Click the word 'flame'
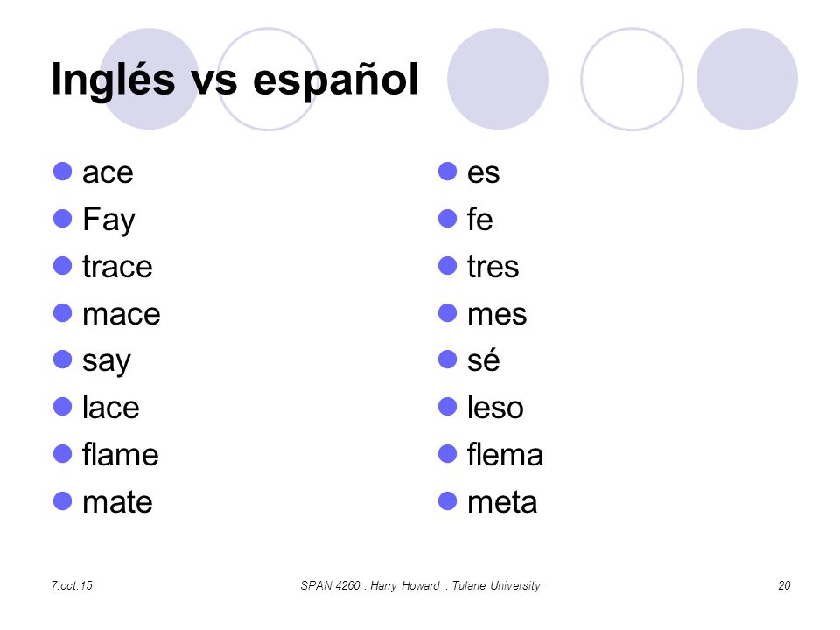 [121, 454]
